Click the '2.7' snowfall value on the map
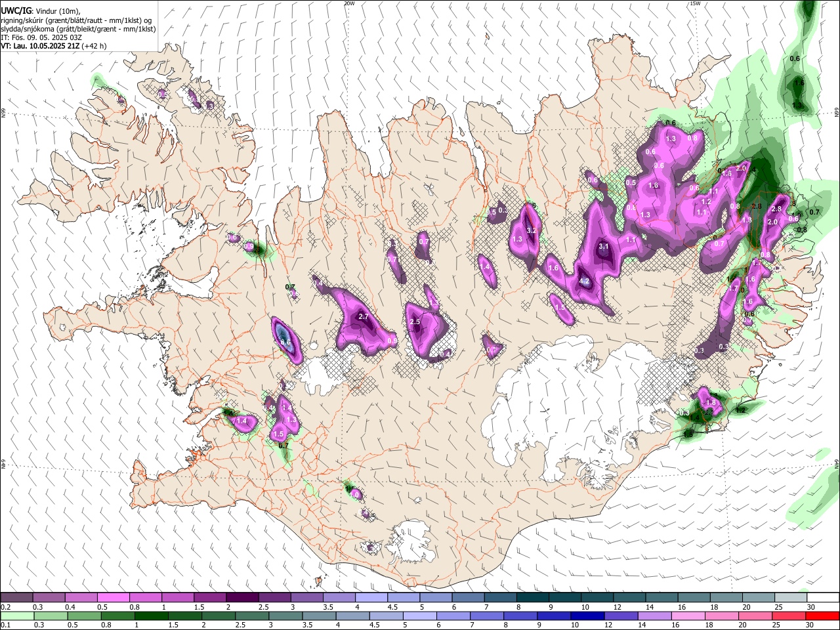This screenshot has height=630, width=840. (x=364, y=317)
